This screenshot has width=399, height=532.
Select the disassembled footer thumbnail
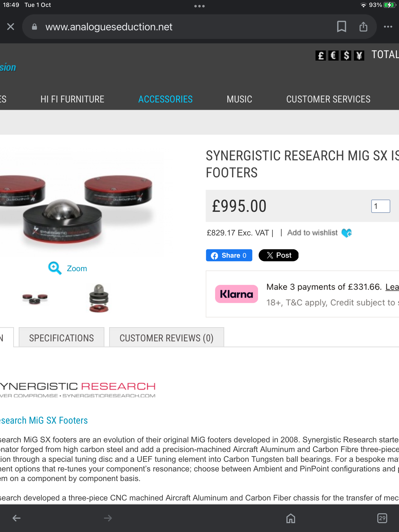click(x=99, y=298)
